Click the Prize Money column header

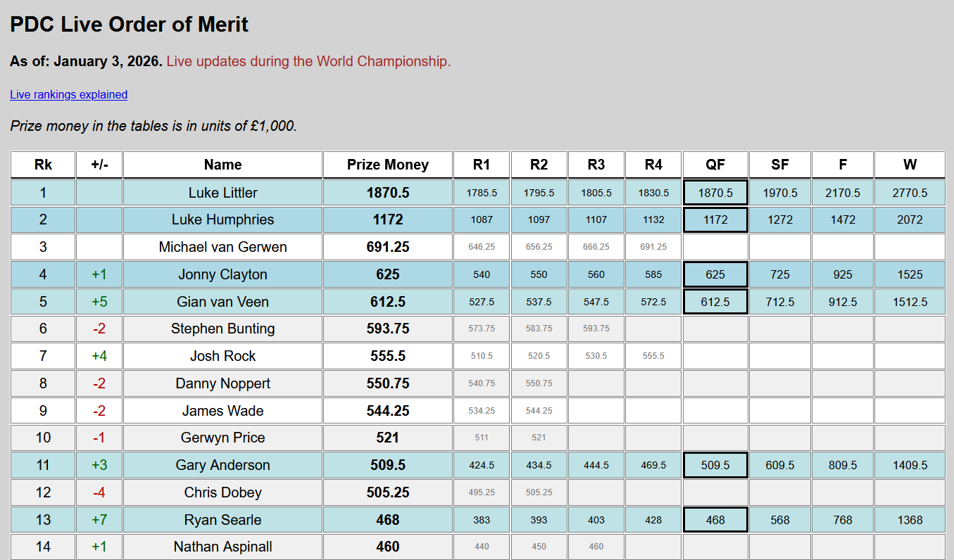(387, 165)
